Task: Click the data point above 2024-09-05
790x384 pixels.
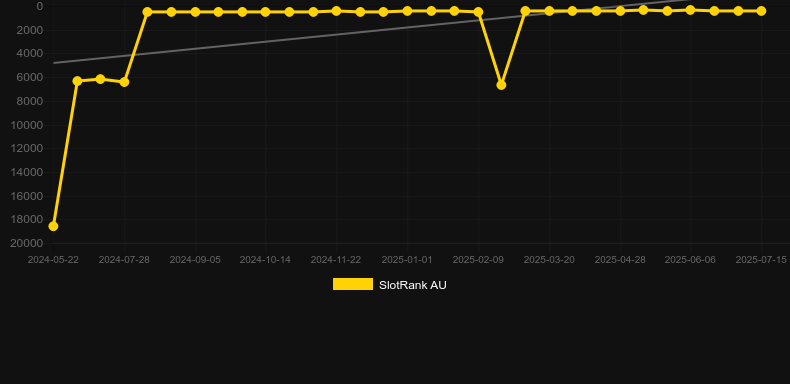Action: click(195, 12)
